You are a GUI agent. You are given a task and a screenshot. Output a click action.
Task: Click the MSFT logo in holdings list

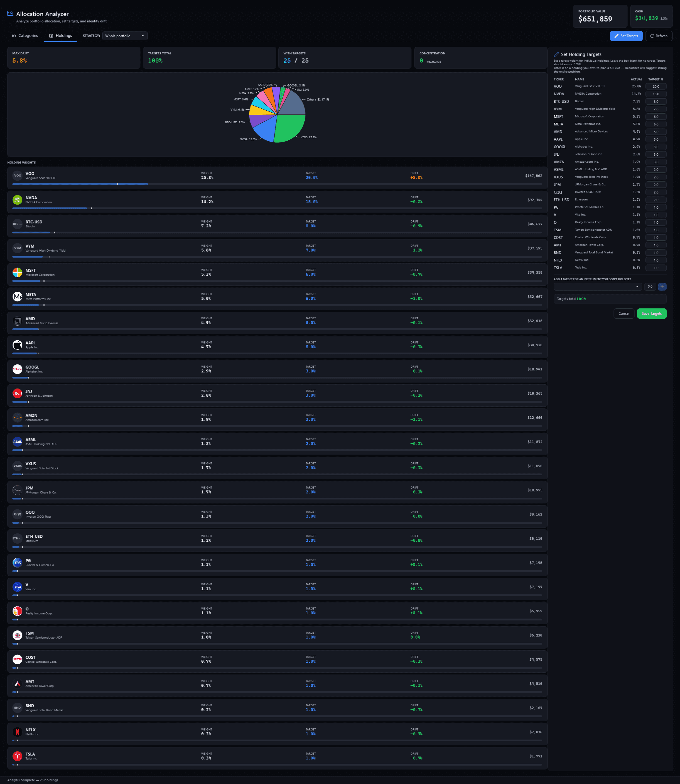[17, 272]
